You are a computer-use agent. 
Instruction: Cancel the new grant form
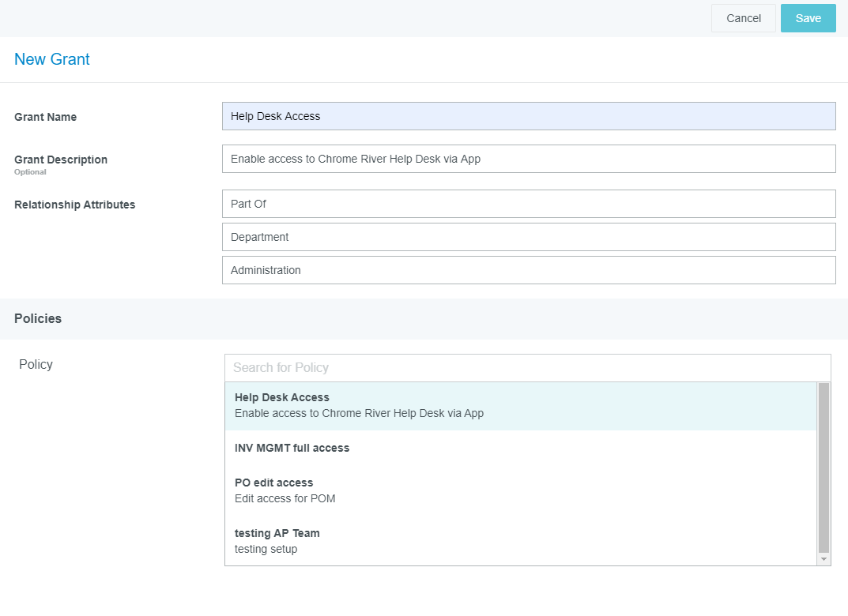point(743,18)
